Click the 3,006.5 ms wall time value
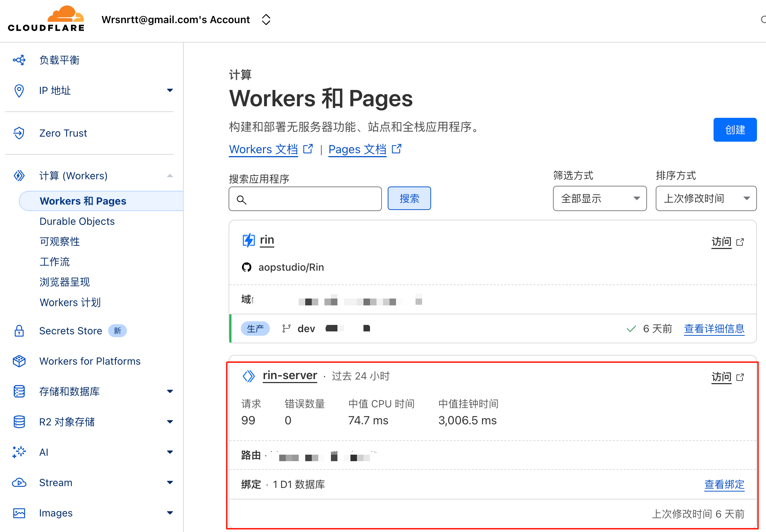Image resolution: width=766 pixels, height=532 pixels. click(467, 420)
